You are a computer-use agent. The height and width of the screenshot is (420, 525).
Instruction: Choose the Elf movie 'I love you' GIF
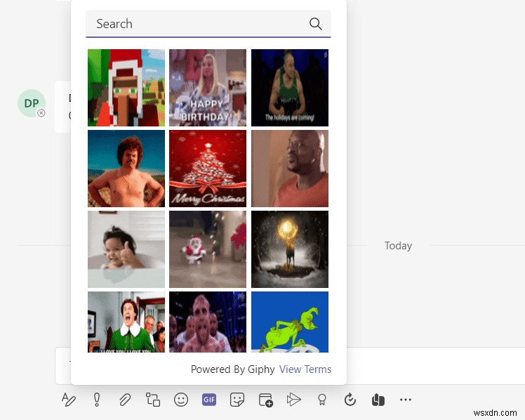click(x=126, y=322)
